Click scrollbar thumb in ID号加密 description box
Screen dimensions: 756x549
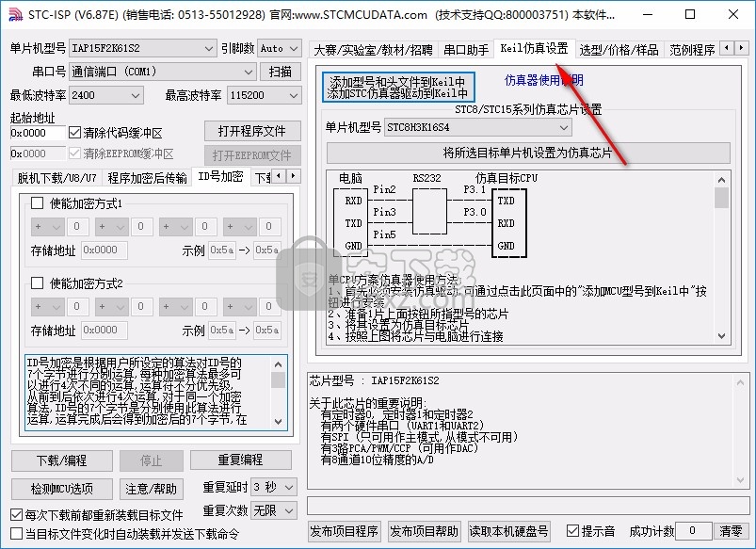tap(278, 379)
